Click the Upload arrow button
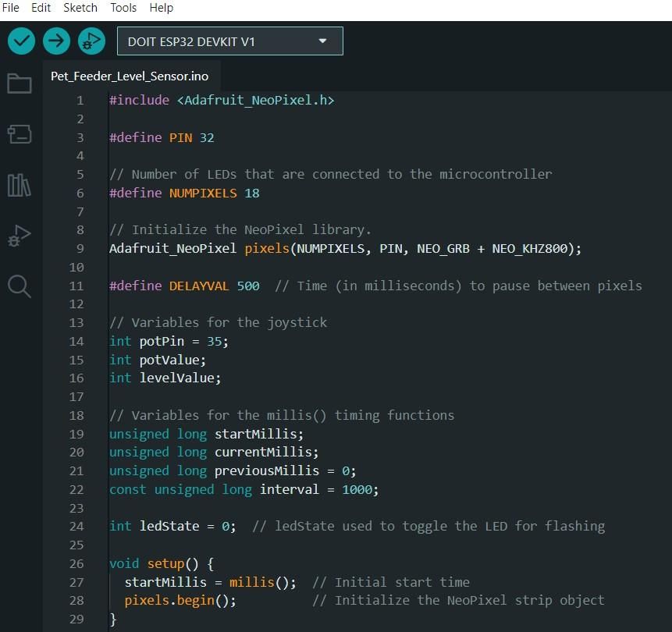Viewport: 672px width, 632px height. (x=56, y=41)
